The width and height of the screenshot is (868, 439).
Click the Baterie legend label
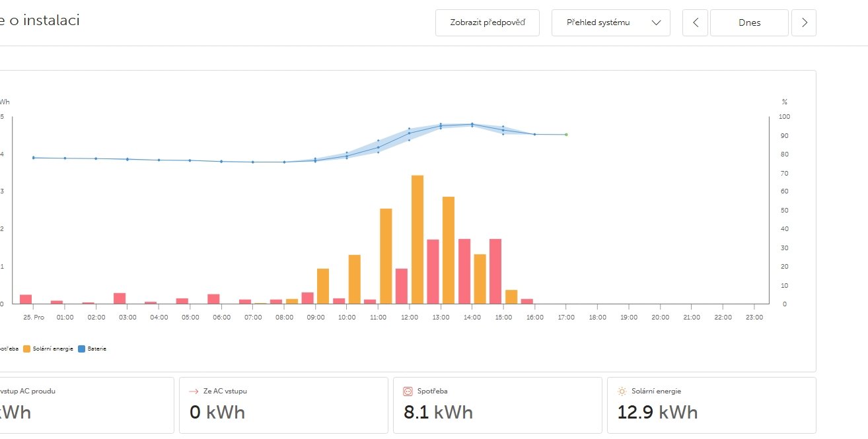click(96, 349)
